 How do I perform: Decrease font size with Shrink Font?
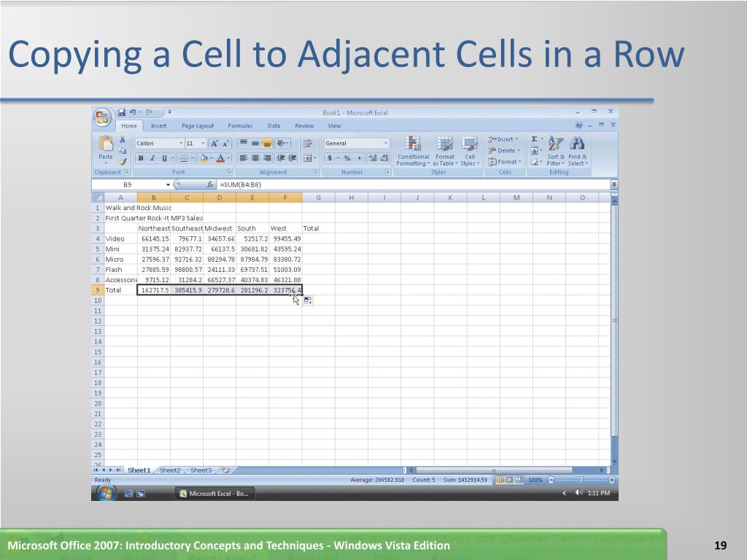(x=226, y=144)
